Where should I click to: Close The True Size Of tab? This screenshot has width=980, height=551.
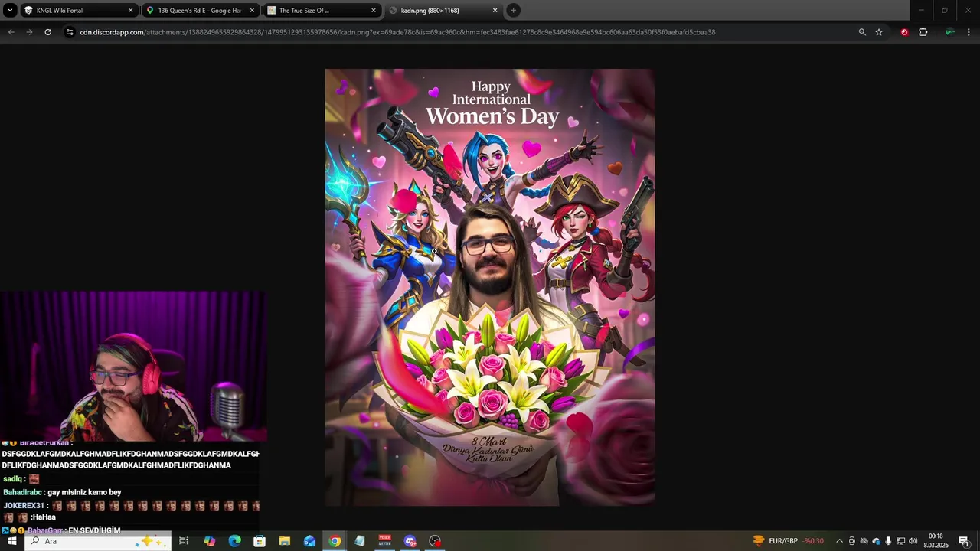coord(374,11)
